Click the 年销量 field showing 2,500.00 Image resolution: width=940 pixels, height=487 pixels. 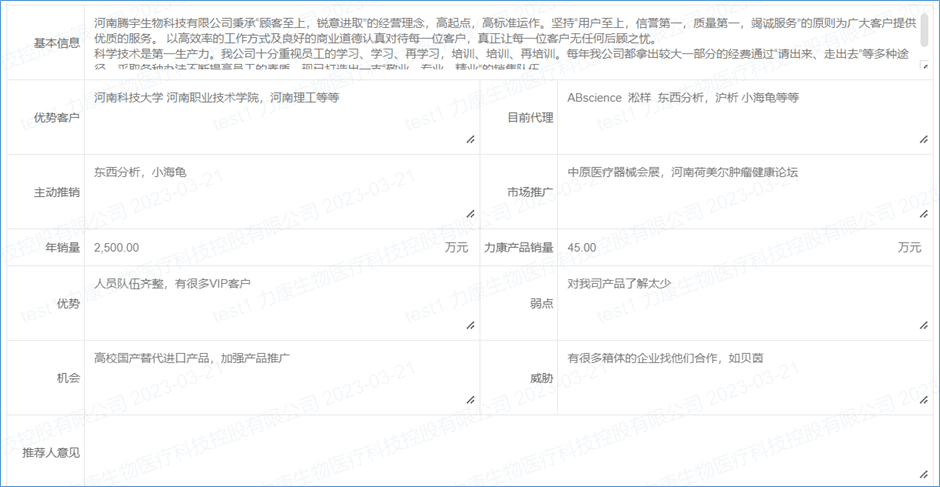(x=260, y=247)
